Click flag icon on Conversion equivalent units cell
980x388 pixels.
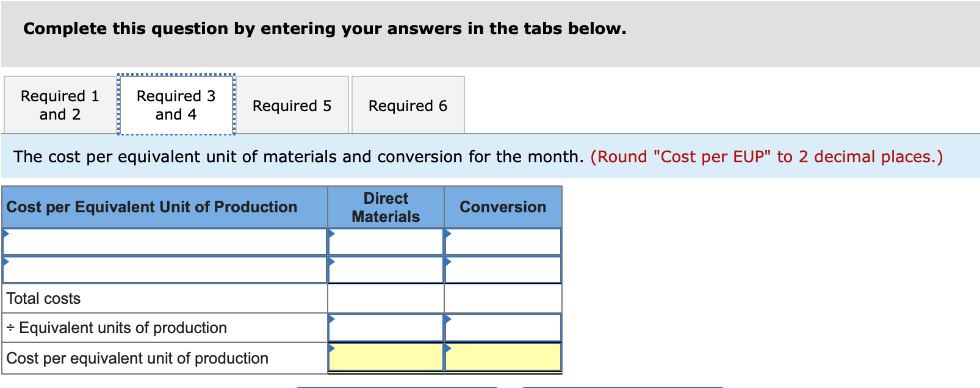[x=449, y=318]
